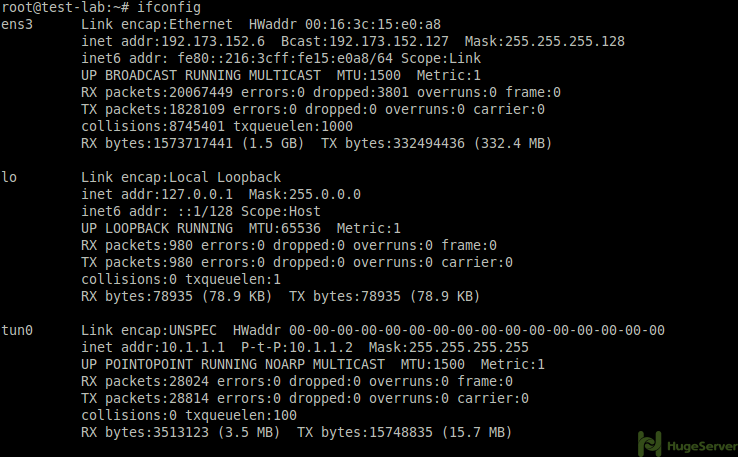Click the loopback address 127.0.0.1
This screenshot has width=738, height=457.
pyautogui.click(x=197, y=194)
